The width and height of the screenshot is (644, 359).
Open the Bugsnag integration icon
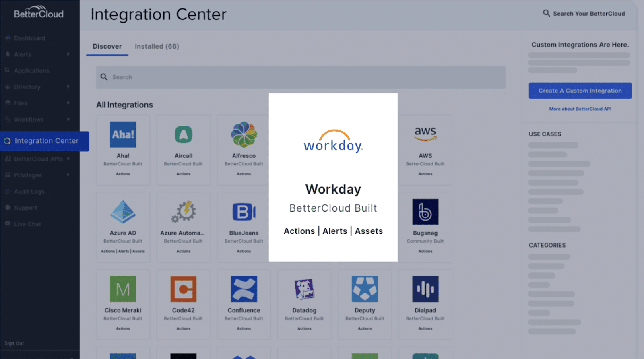[425, 212]
